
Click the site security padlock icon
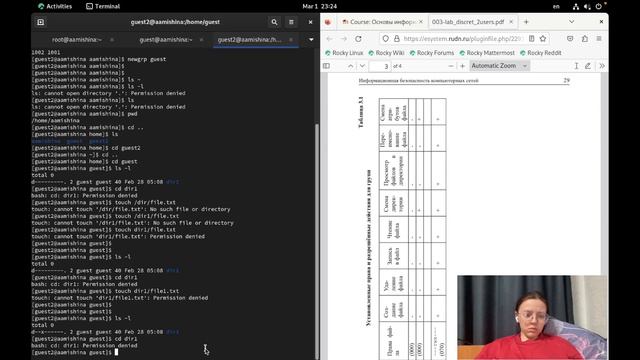tap(396, 38)
